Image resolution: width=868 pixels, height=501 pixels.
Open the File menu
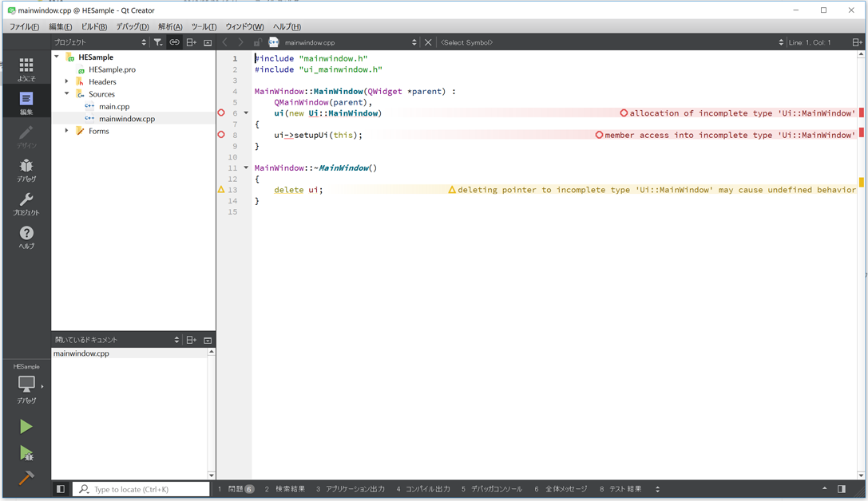(25, 26)
